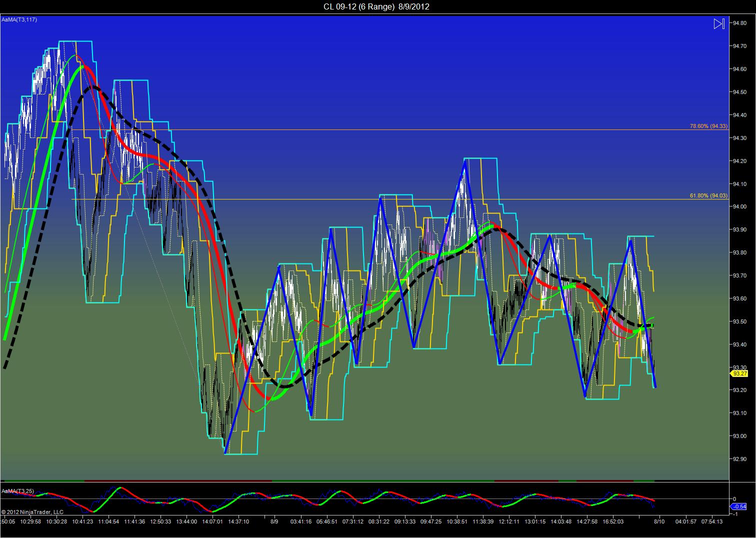Viewport: 756px width, 538px height.
Task: Click the 14:27:58 time axis label
Action: [x=586, y=521]
